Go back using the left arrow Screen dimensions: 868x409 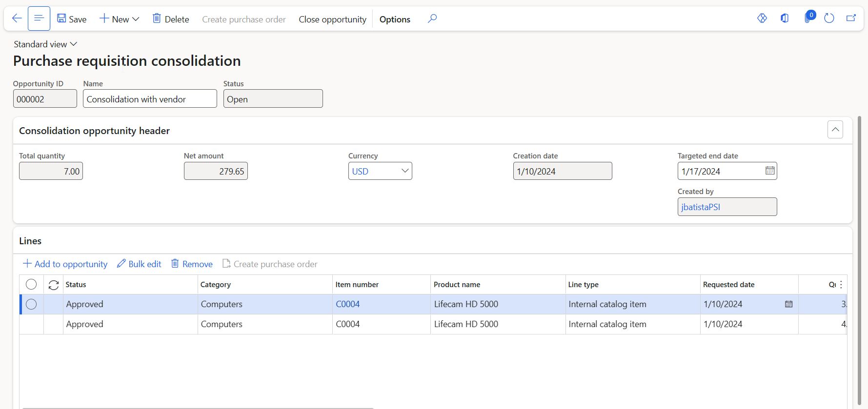click(x=17, y=19)
